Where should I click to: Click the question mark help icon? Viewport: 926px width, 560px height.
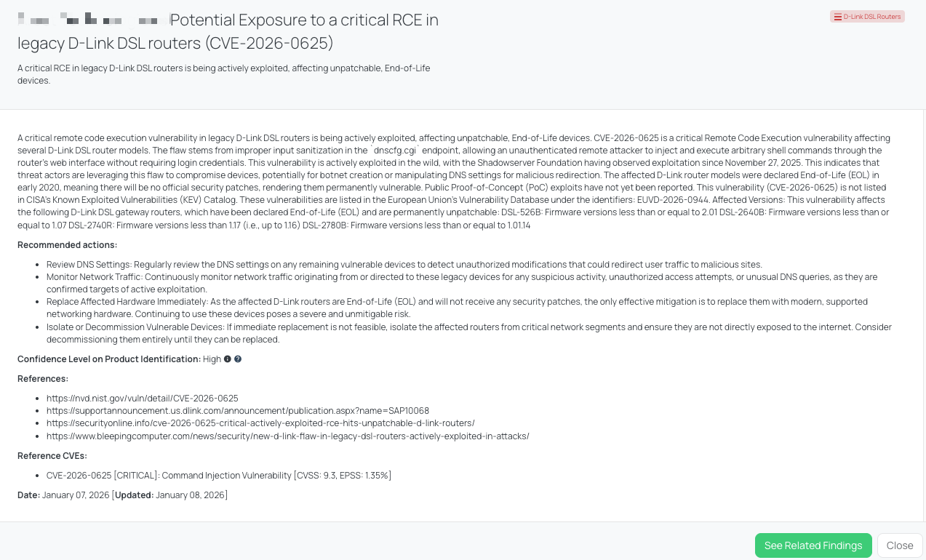click(x=238, y=359)
